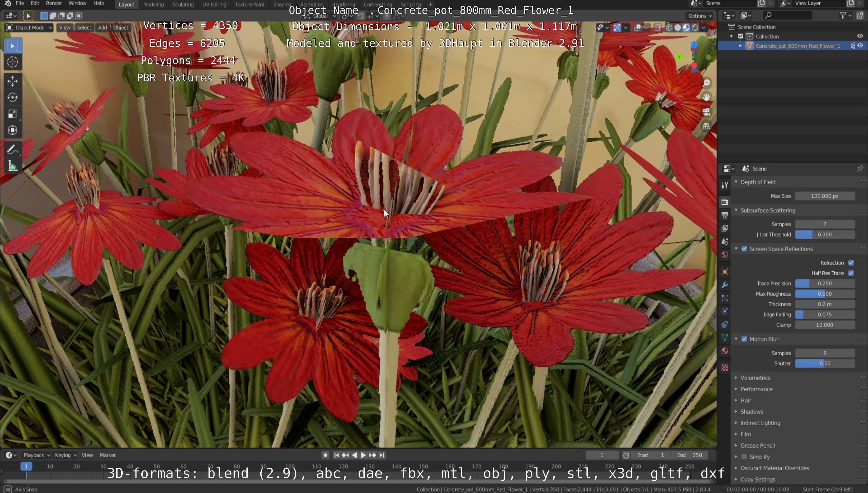Open Material properties tab
This screenshot has width=868, height=493.
click(724, 351)
